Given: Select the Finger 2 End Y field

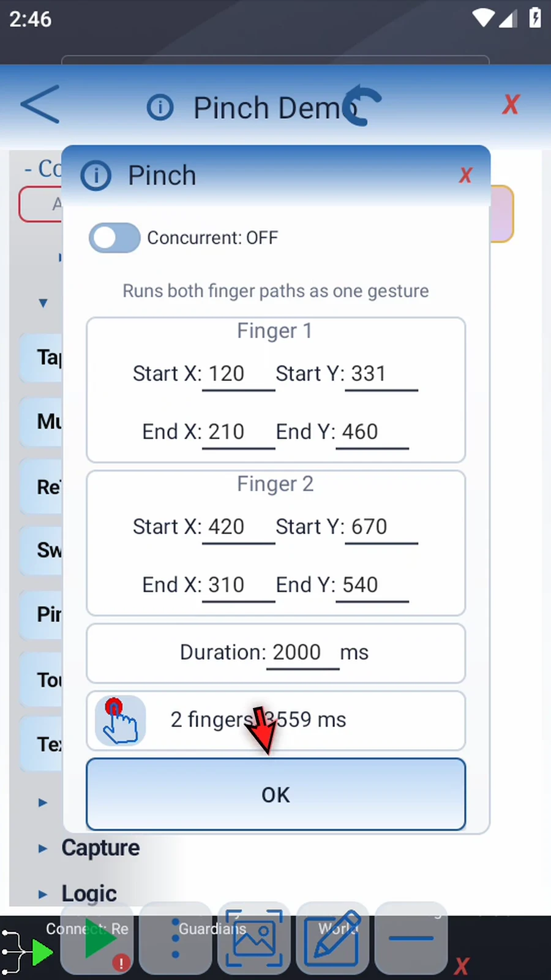Looking at the screenshot, I should [372, 586].
